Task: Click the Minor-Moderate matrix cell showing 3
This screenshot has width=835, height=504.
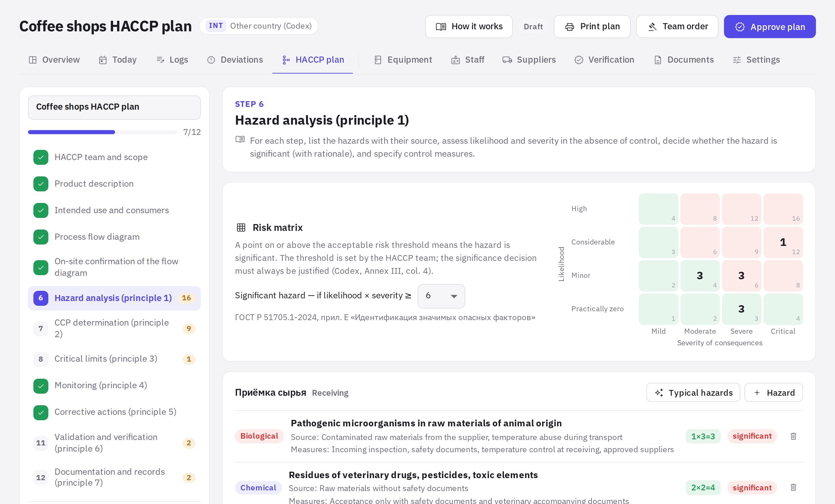Action: click(700, 276)
